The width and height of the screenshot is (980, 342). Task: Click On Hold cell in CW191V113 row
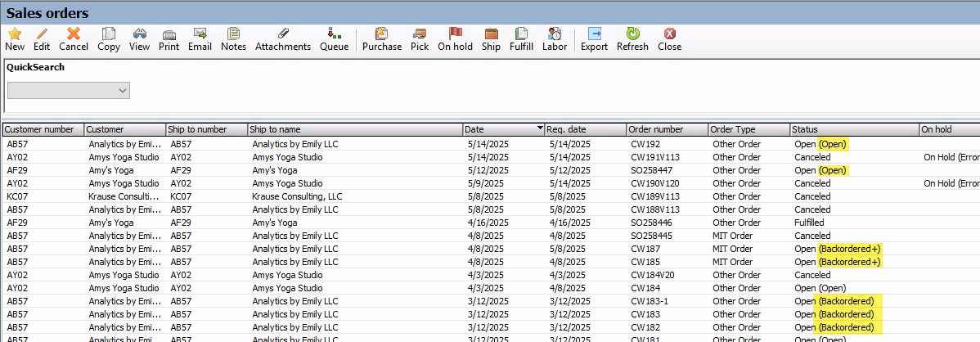[949, 157]
